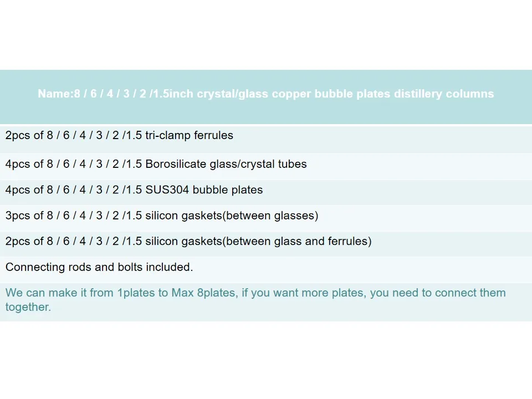
Task: Click the product name header text
Action: pyautogui.click(x=265, y=94)
